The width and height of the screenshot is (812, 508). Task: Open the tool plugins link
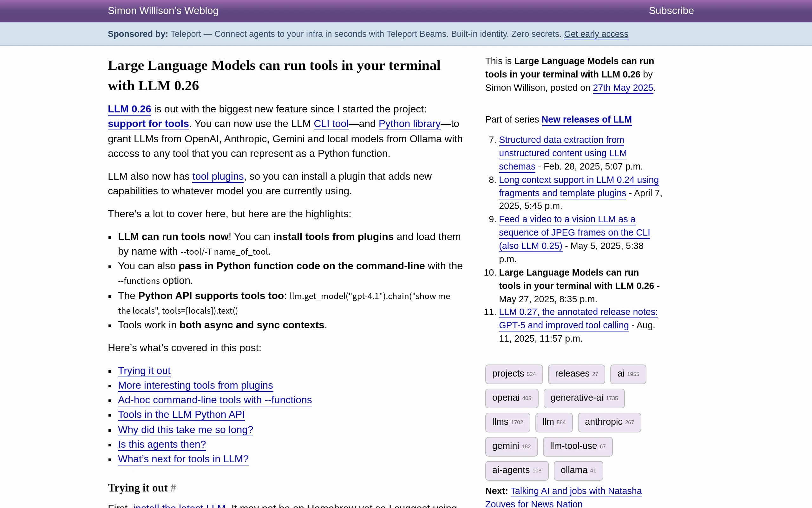tap(218, 177)
